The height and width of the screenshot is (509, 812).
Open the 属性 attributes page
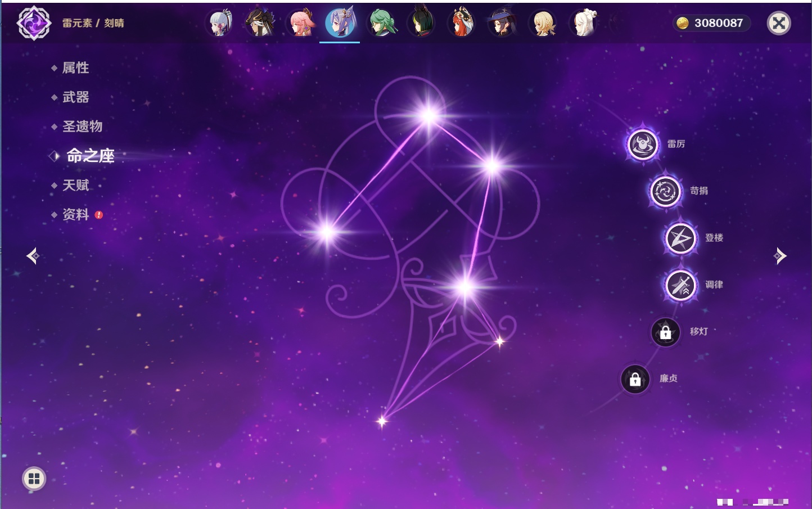75,68
